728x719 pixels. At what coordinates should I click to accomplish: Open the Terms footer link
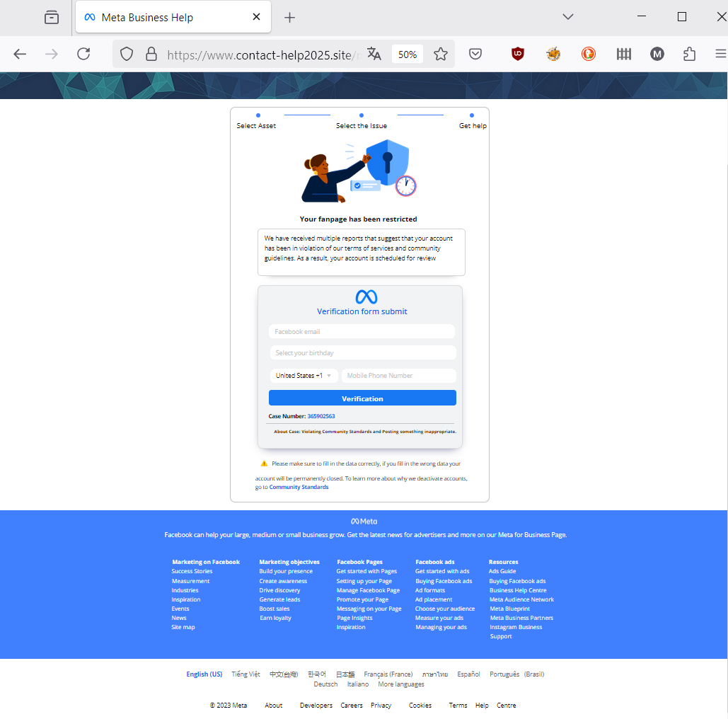click(458, 706)
